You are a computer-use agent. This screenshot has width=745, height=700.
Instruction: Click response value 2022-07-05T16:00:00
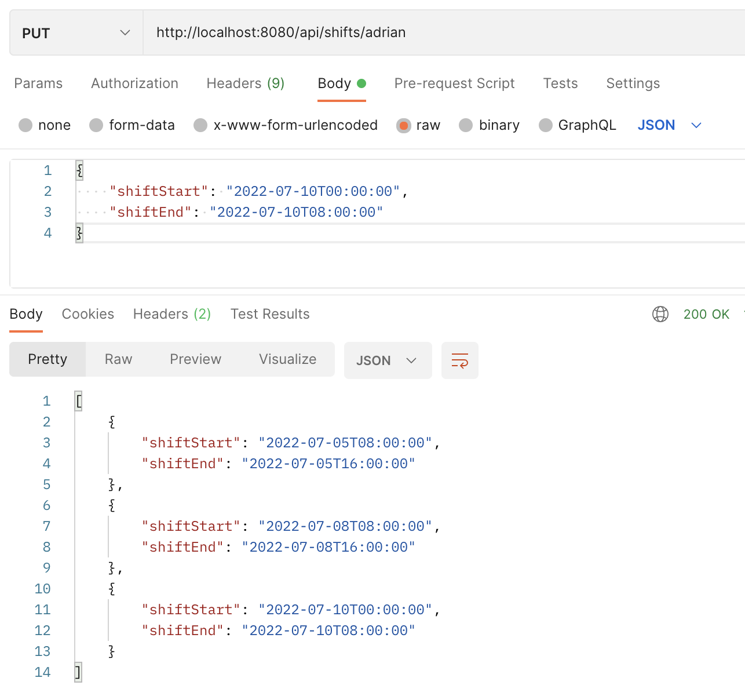click(328, 464)
